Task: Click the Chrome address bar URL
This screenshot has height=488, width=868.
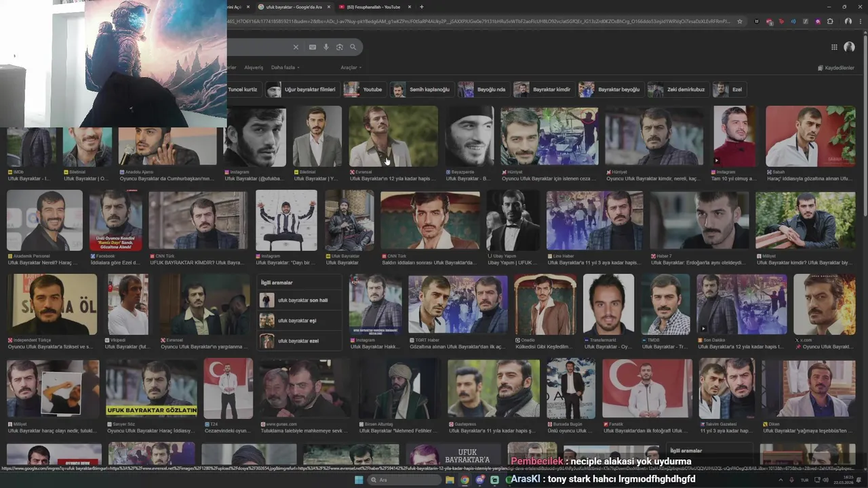Action: [480, 22]
